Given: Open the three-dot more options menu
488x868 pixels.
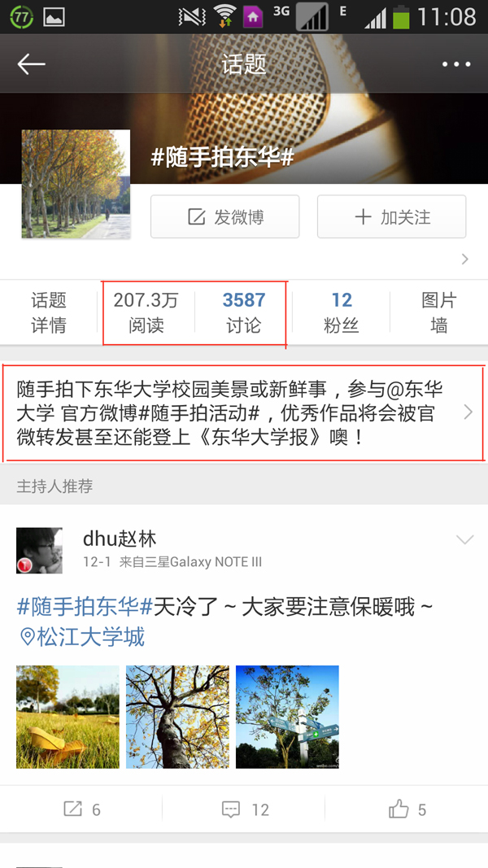Looking at the screenshot, I should click(x=456, y=65).
